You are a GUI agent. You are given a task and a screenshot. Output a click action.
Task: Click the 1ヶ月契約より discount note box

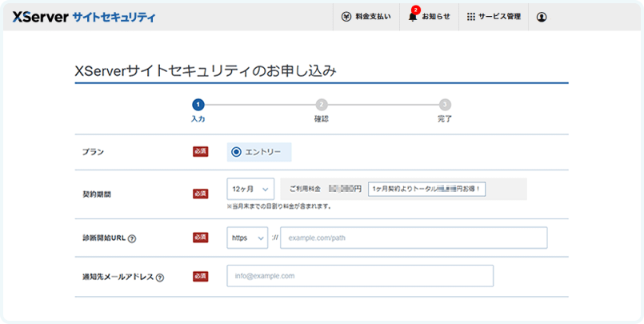(430, 190)
